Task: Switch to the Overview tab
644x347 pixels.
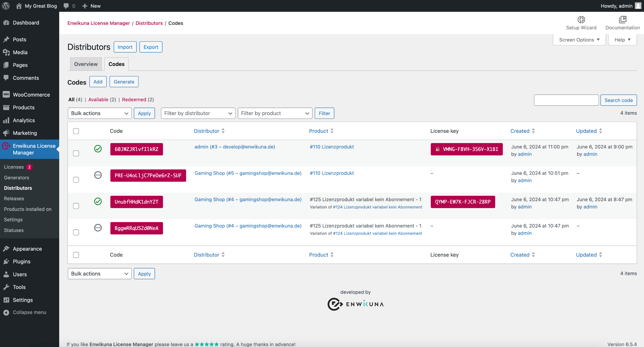Action: tap(86, 64)
